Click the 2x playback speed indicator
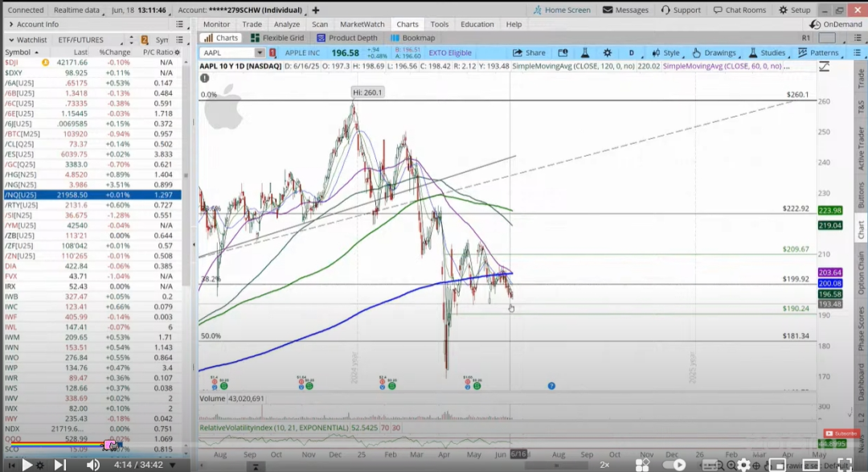This screenshot has height=472, width=868. coord(604,466)
